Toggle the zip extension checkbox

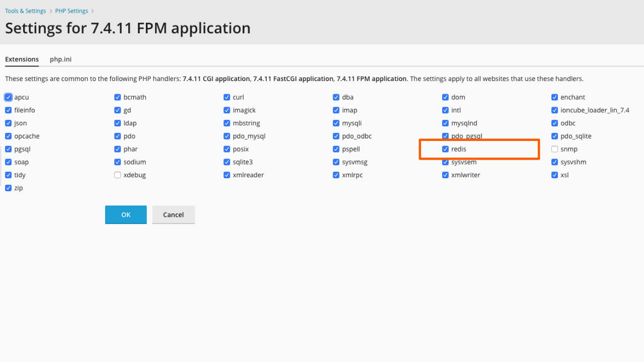click(8, 188)
